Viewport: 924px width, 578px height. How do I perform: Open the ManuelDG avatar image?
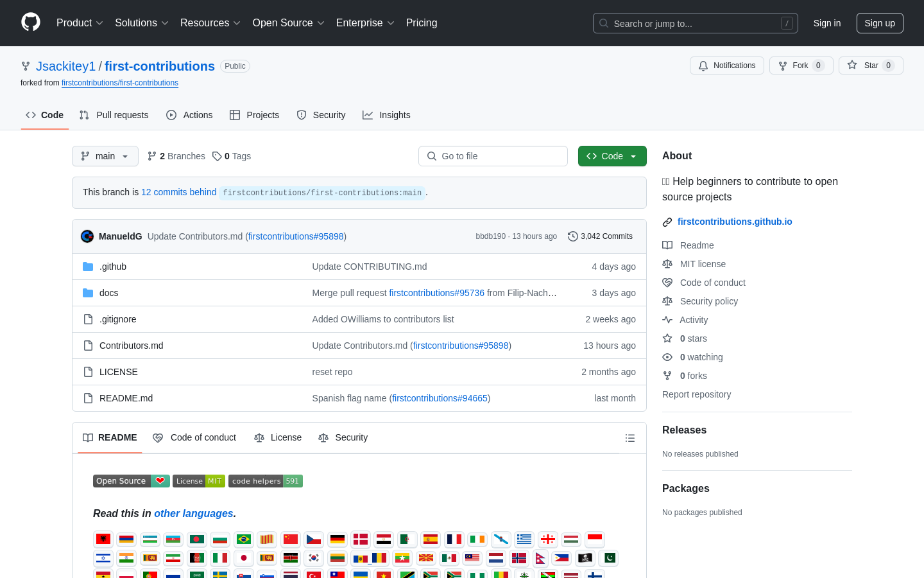[87, 236]
